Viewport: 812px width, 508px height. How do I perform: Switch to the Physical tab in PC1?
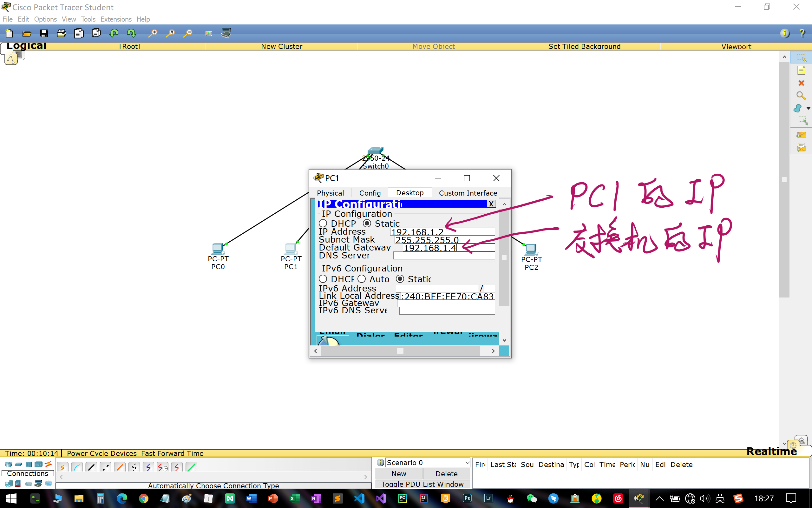click(x=331, y=193)
